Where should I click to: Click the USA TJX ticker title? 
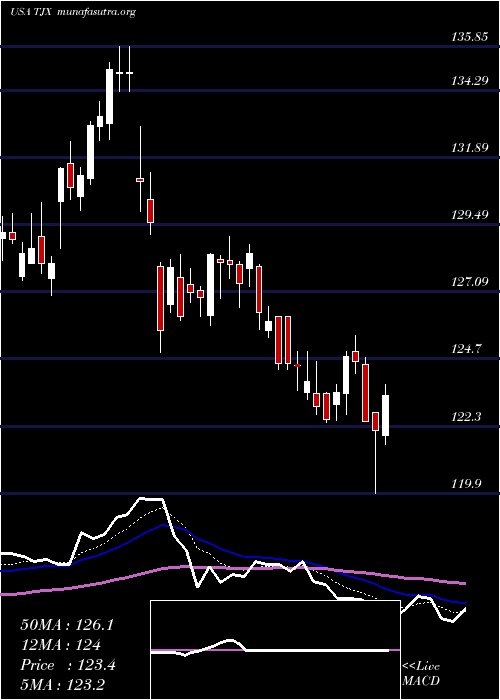(x=31, y=12)
